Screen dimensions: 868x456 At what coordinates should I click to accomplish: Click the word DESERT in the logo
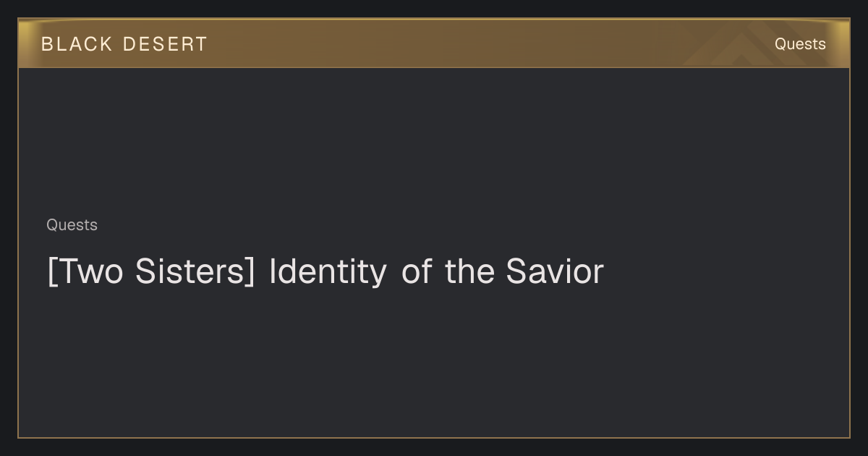click(165, 44)
